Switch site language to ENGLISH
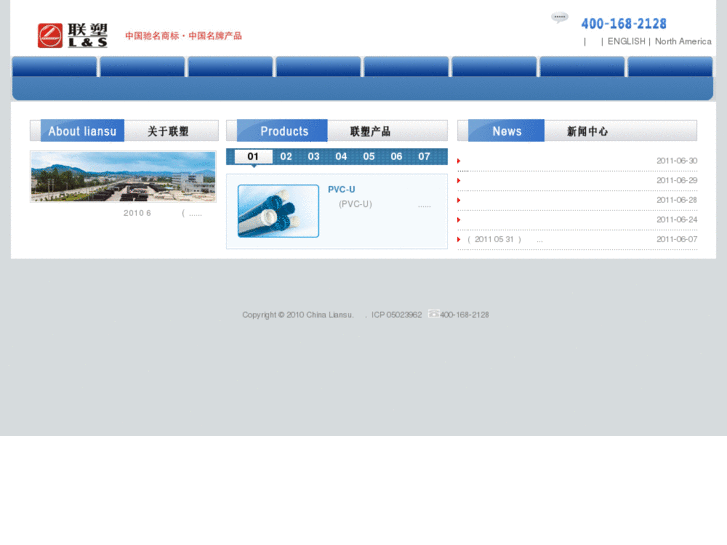 (x=626, y=41)
